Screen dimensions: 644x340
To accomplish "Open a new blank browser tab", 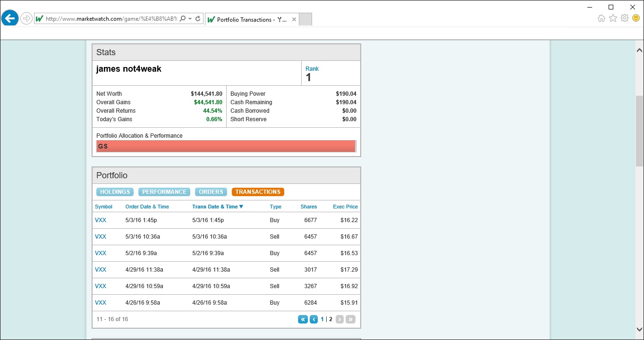I will [x=305, y=19].
